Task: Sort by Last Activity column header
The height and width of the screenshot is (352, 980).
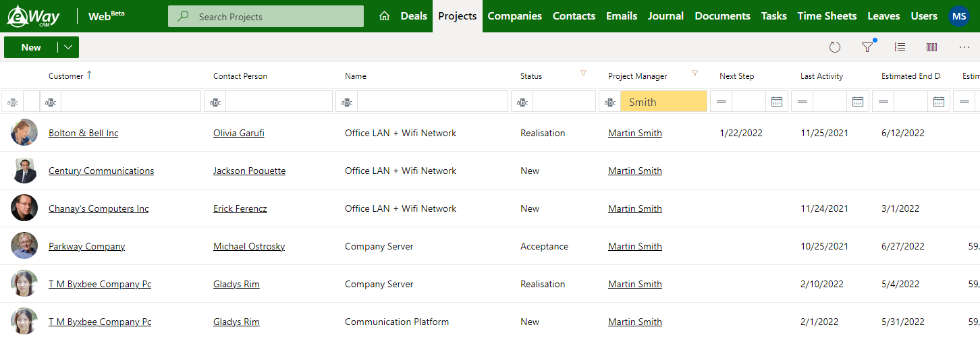Action: point(822,76)
